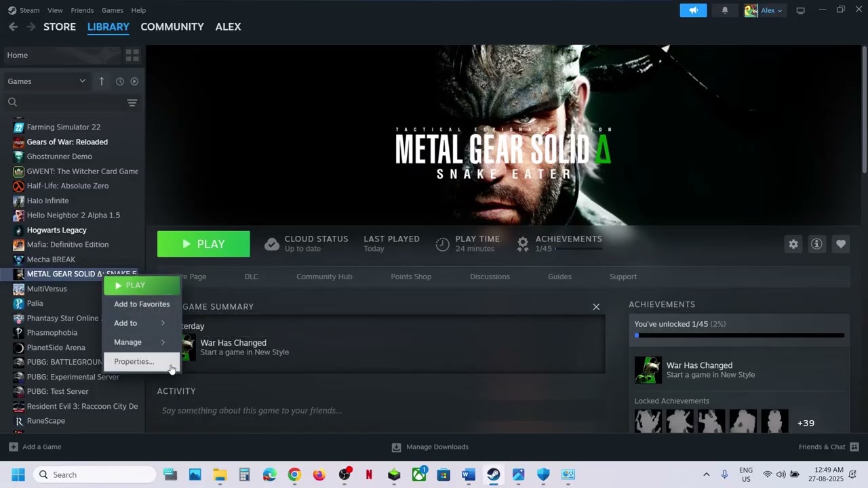Click the forward navigation arrow
Screen dimensions: 868x488
(x=31, y=26)
